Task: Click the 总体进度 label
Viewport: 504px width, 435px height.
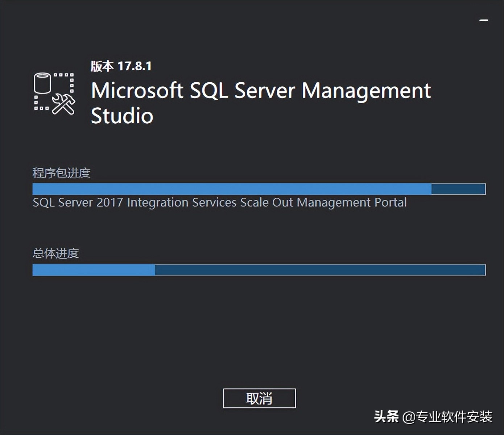Action: click(x=55, y=253)
